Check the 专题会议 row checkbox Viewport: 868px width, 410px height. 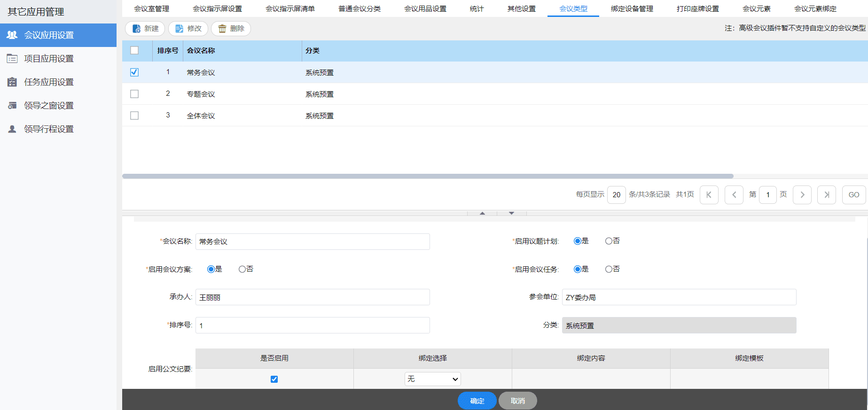134,94
